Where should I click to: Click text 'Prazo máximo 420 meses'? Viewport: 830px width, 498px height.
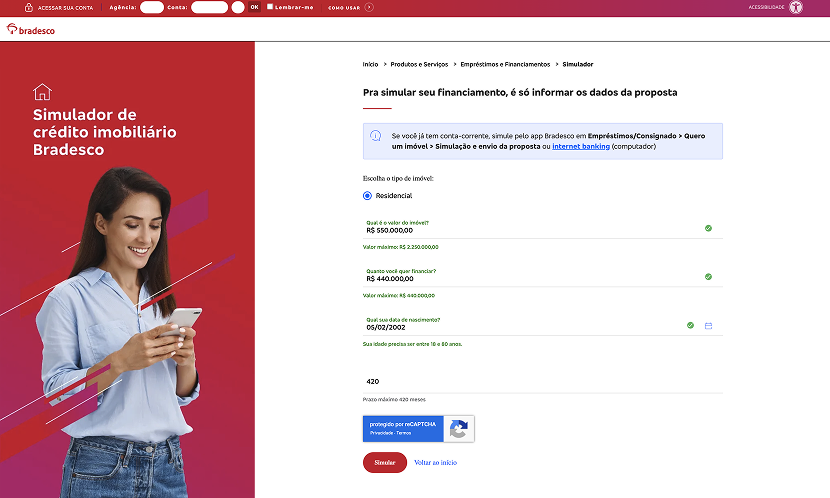coord(394,400)
